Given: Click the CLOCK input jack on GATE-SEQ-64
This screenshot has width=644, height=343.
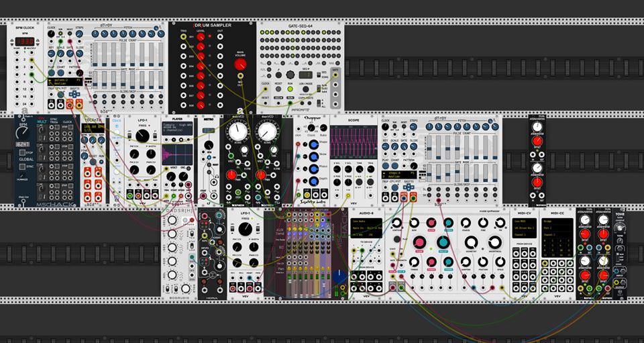Looking at the screenshot, I should point(266,89).
